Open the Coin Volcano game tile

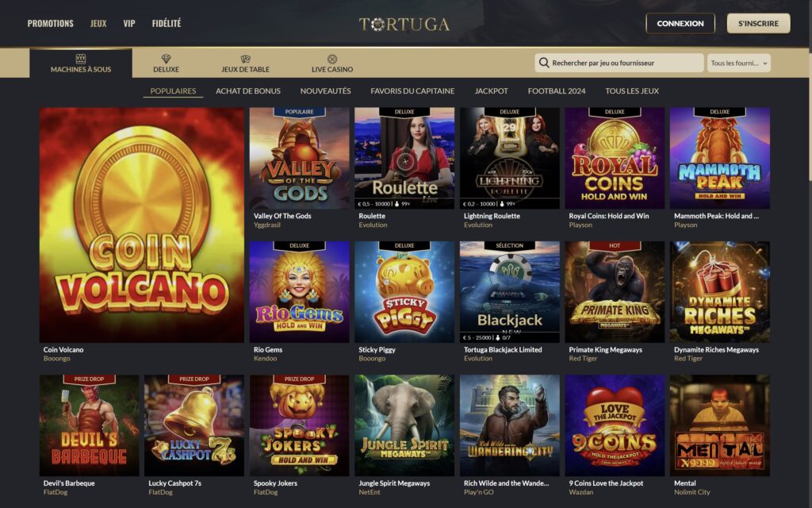[x=141, y=225]
